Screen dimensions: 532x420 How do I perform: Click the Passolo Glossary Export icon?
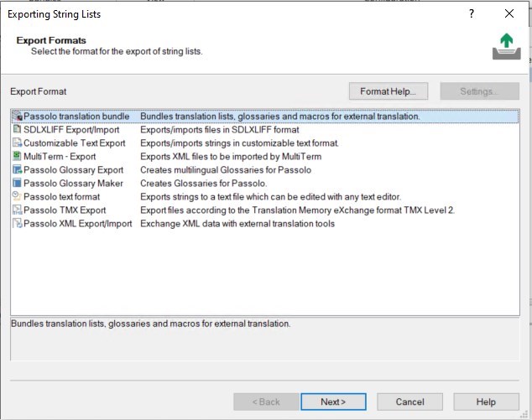pyautogui.click(x=18, y=170)
